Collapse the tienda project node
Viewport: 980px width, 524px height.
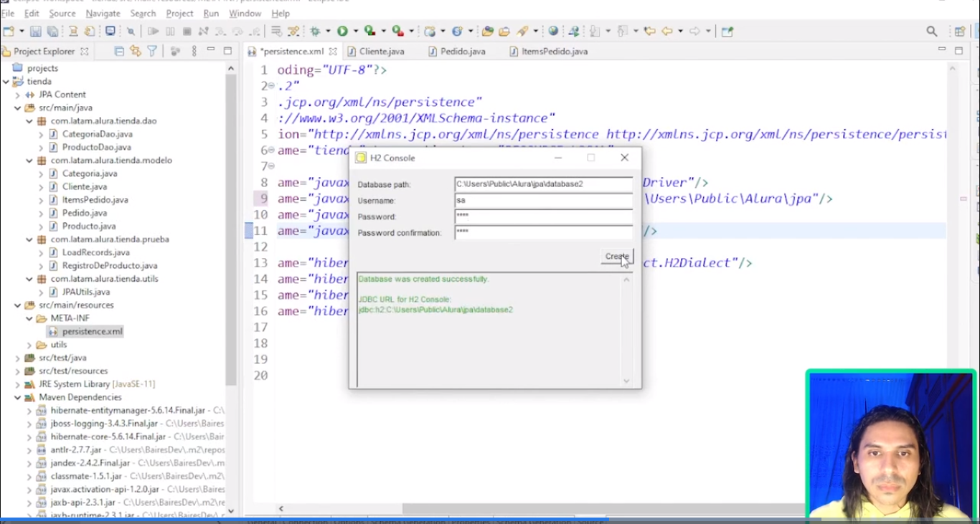coord(6,82)
